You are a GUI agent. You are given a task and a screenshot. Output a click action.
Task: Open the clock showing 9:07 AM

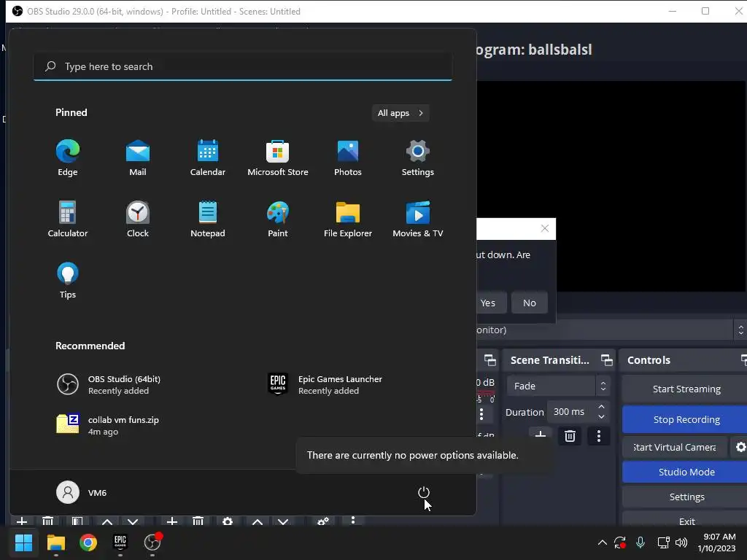(x=716, y=542)
